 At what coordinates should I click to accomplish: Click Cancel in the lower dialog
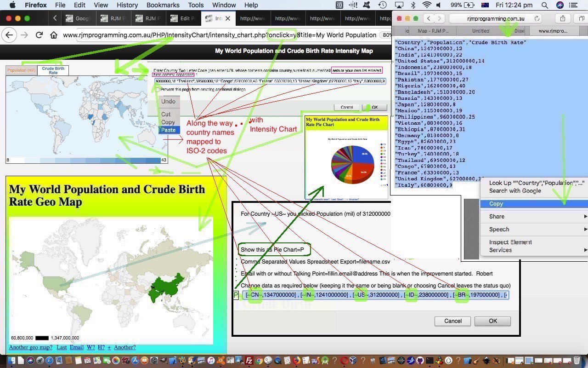click(x=452, y=321)
